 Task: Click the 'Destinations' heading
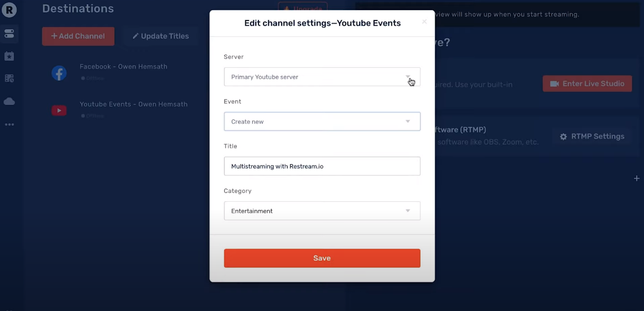78,8
